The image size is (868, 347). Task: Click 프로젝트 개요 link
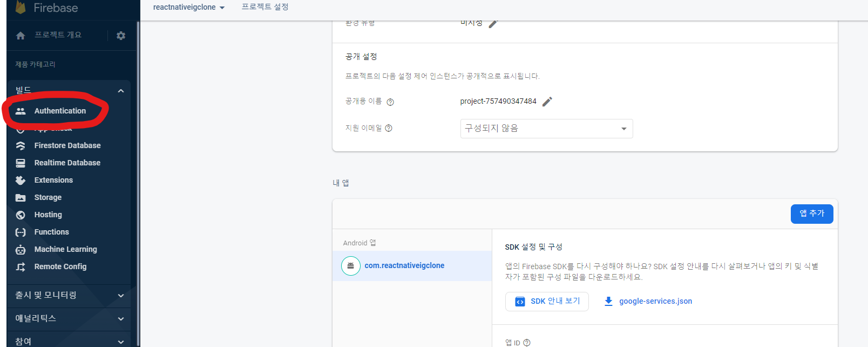(x=58, y=35)
